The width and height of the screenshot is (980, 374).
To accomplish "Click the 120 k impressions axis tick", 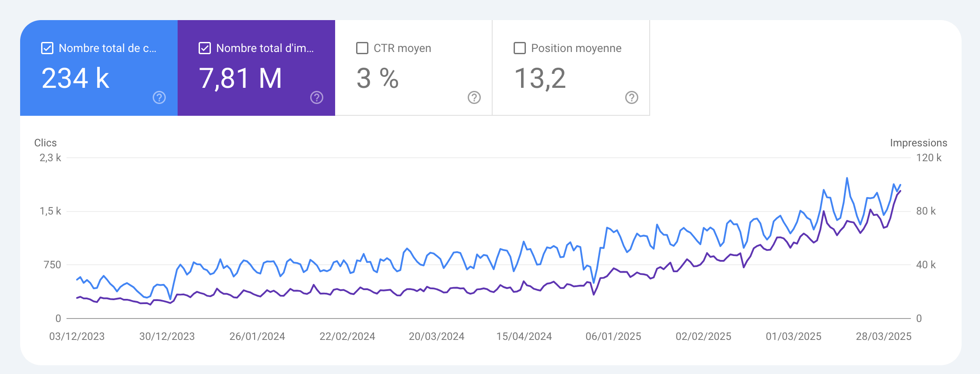I will coord(928,158).
